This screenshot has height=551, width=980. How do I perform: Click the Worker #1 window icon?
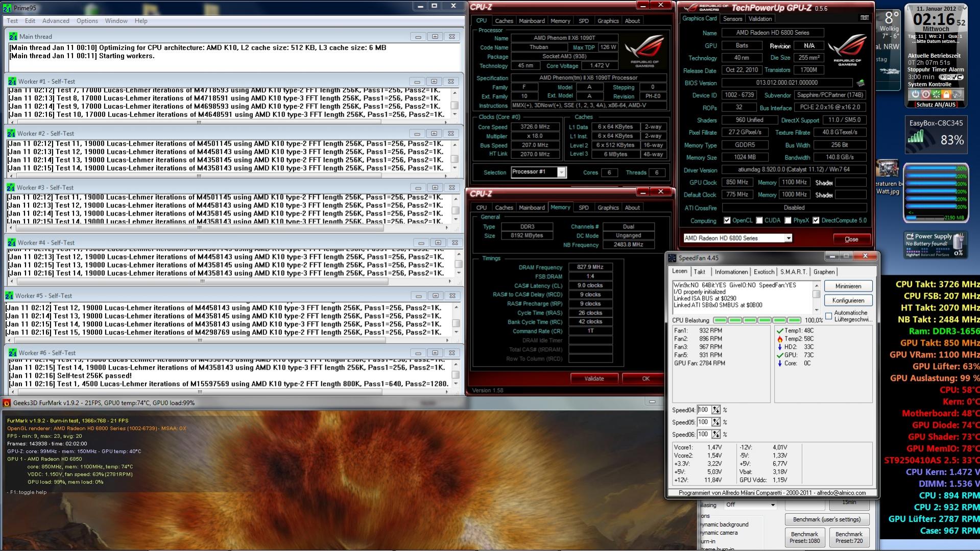12,81
